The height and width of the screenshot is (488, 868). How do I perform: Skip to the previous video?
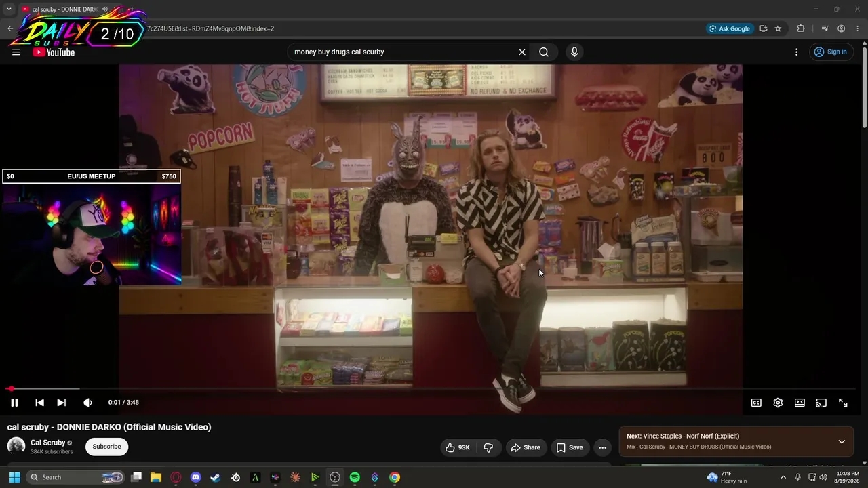click(39, 403)
